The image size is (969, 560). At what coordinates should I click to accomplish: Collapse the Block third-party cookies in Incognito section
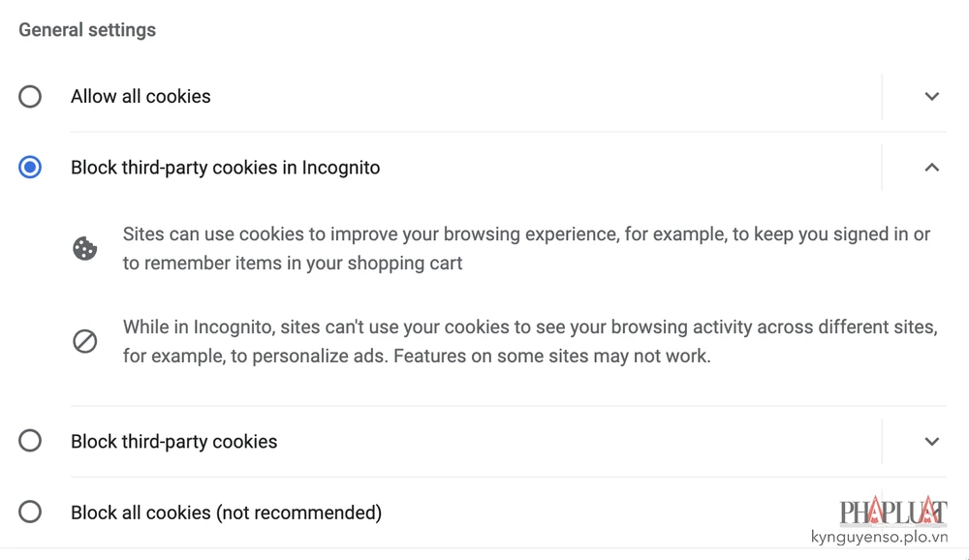click(932, 167)
